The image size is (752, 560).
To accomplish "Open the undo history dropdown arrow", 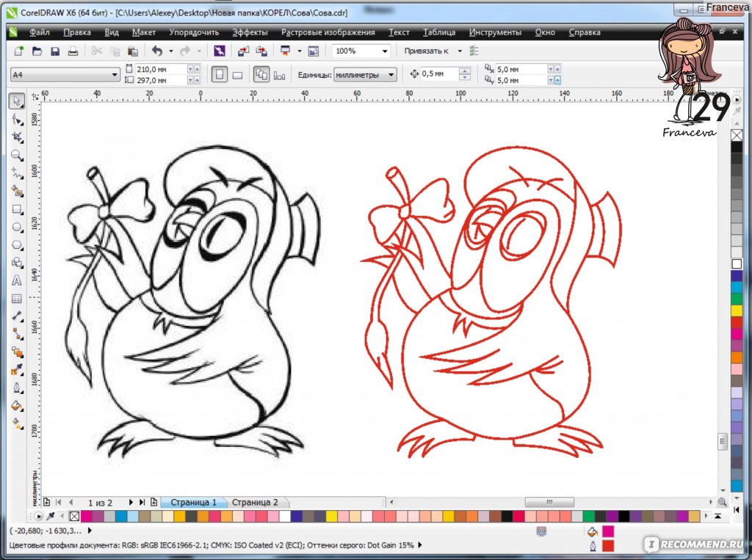I will tap(170, 51).
